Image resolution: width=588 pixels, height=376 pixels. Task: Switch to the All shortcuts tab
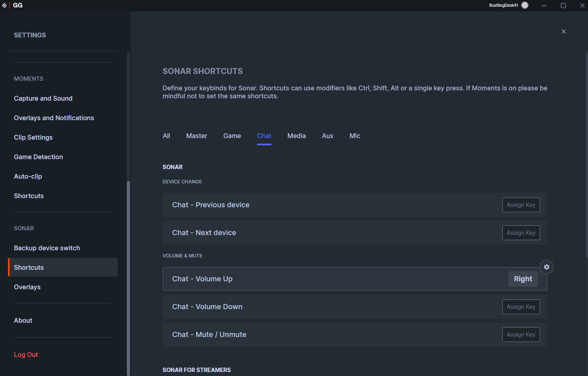coord(167,136)
